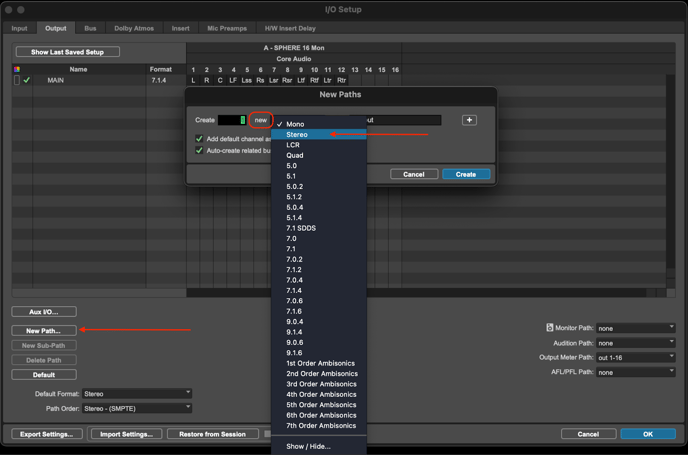Click the green stepper beside the Create count field
The width and height of the screenshot is (688, 455).
tap(242, 120)
